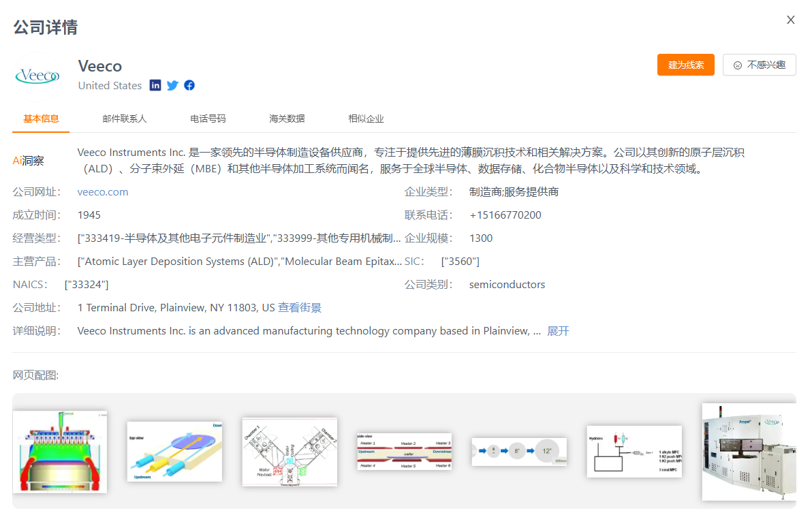
Task: Switch to the 基本信息 tab
Action: pyautogui.click(x=41, y=119)
